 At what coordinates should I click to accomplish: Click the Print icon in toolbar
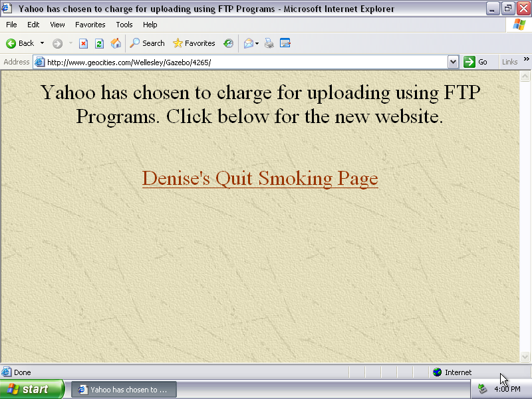coord(269,43)
